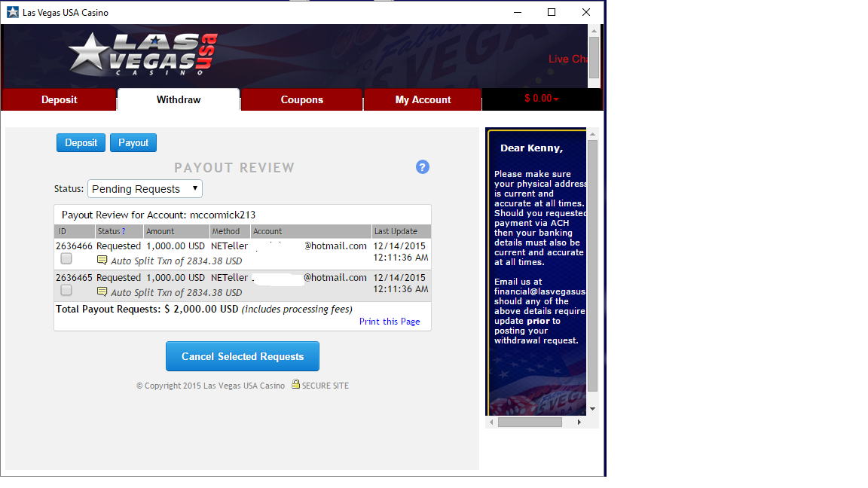Click the ID column header
The height and width of the screenshot is (488, 868).
tap(74, 231)
